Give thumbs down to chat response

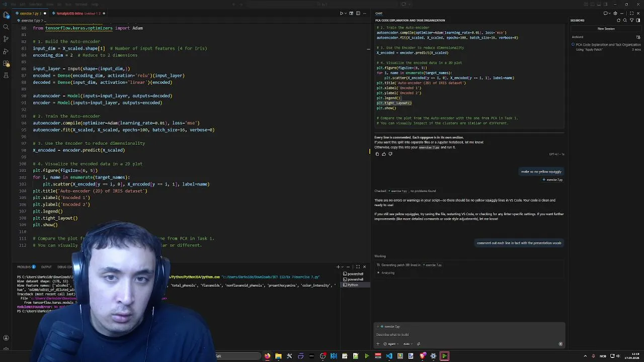(390, 154)
